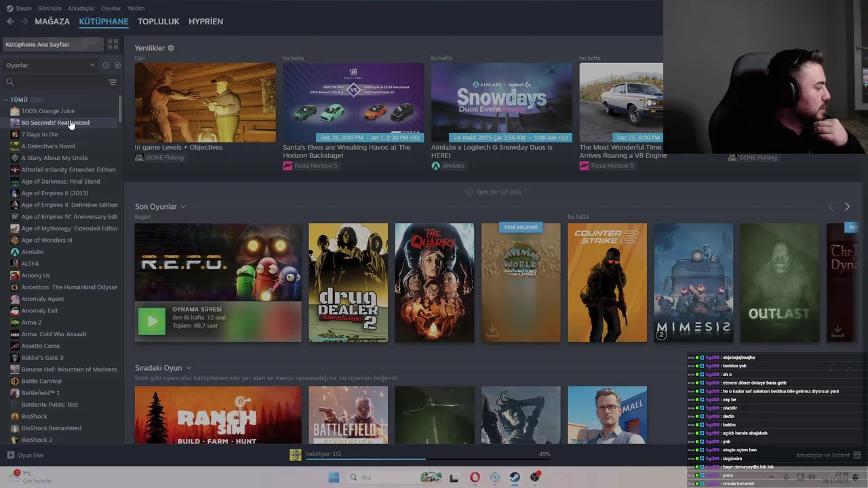Open Opera browser from taskbar
Screen dimensions: 868x488
(x=475, y=477)
